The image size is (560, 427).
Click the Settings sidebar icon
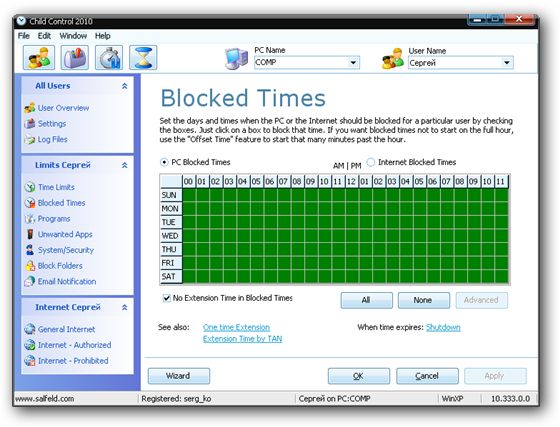click(30, 124)
